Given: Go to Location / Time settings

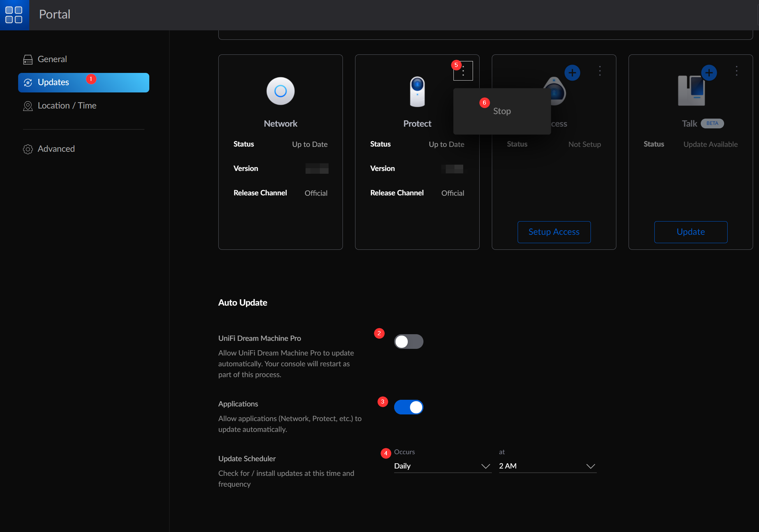Looking at the screenshot, I should [x=67, y=106].
